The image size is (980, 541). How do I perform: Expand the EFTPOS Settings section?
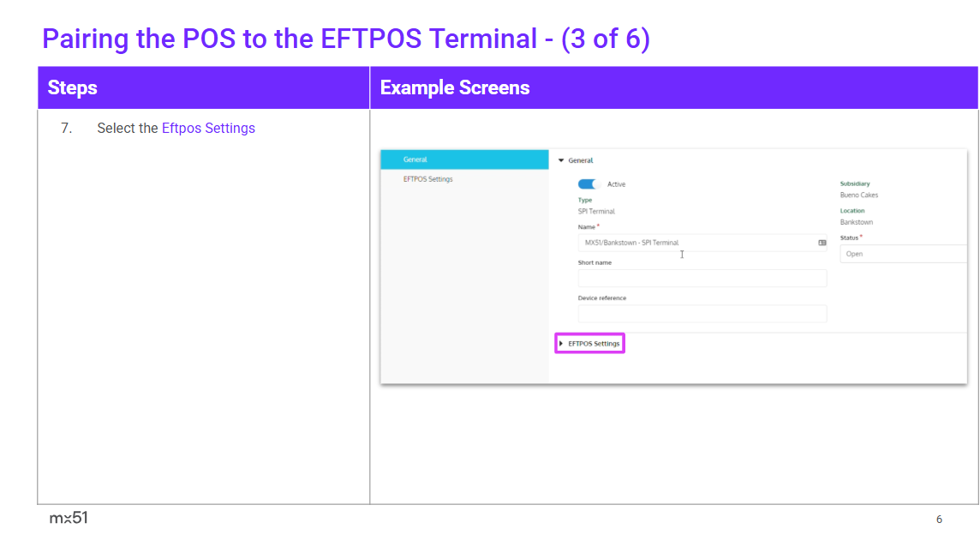tap(590, 344)
